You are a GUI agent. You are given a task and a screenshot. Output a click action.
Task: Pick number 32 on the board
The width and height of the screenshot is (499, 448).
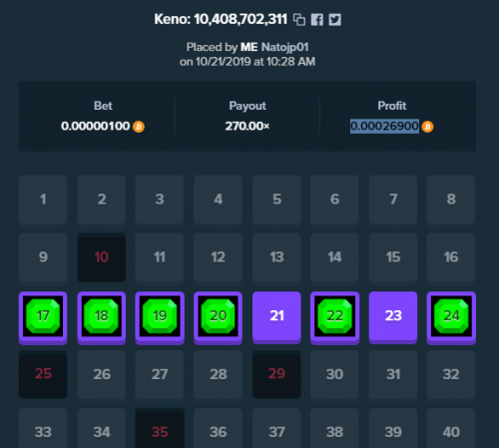pos(451,374)
